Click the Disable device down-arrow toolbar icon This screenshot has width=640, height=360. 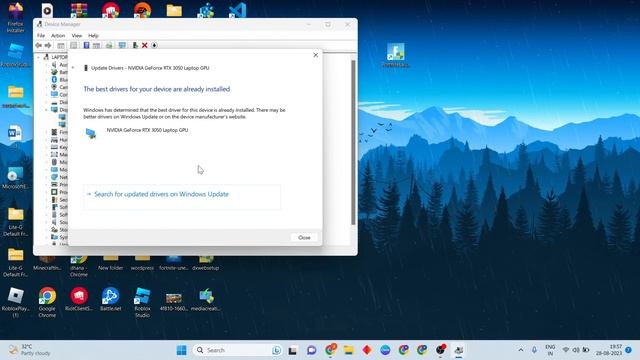154,45
